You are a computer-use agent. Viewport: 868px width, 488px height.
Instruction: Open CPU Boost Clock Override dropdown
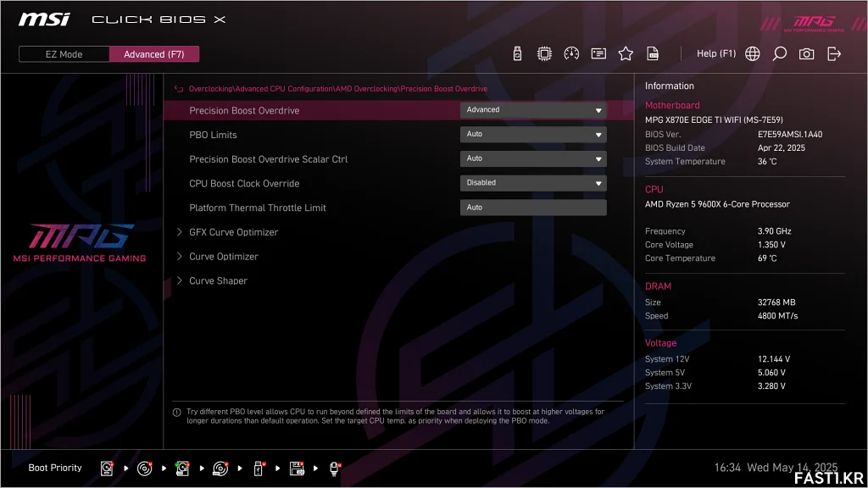(x=533, y=183)
